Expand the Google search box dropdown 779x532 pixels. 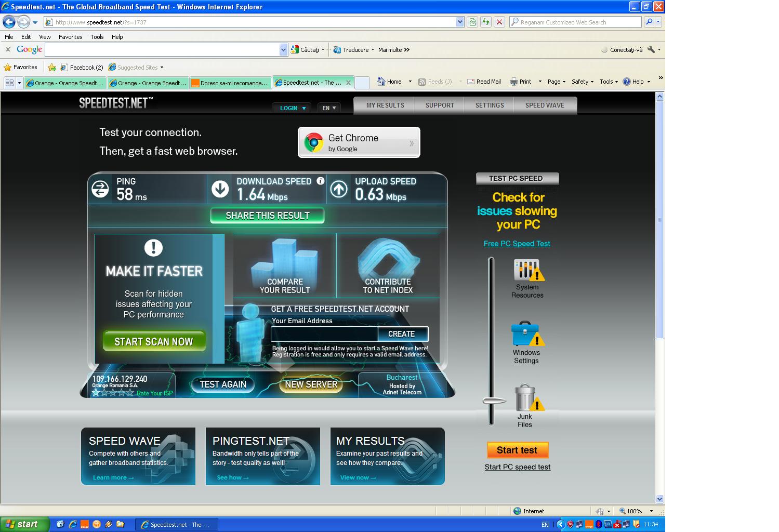283,49
